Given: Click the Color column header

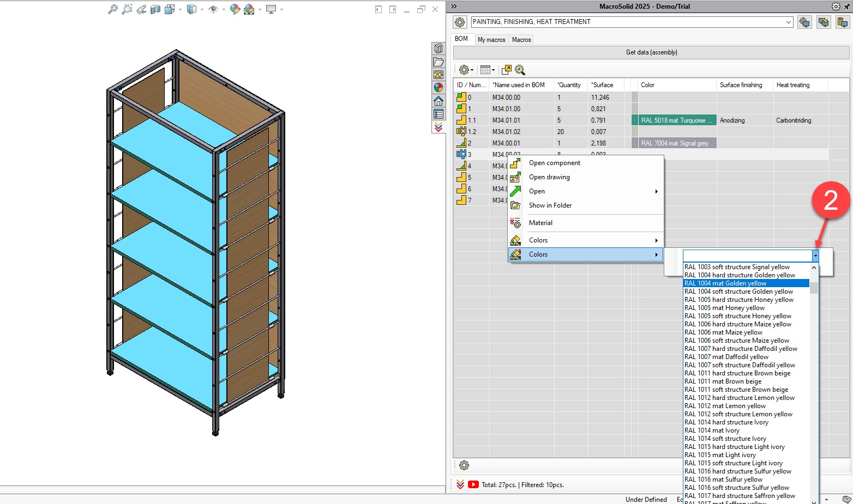Looking at the screenshot, I should [676, 85].
